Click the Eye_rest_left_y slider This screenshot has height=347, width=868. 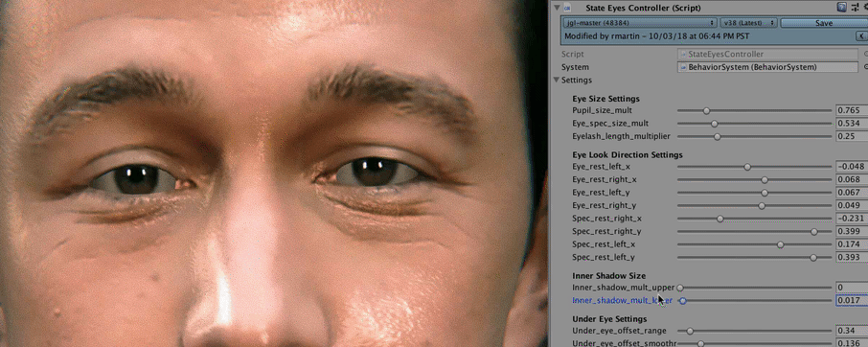click(755, 193)
